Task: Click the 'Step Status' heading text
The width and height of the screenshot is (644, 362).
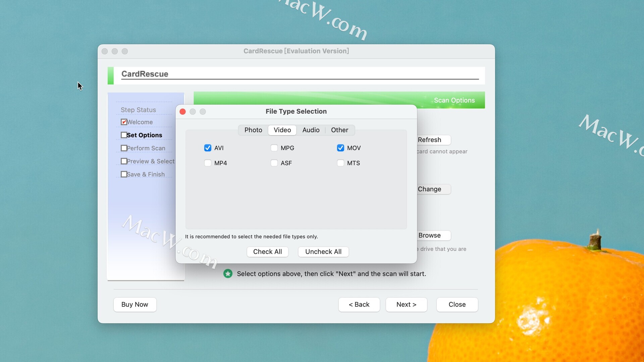Action: pyautogui.click(x=138, y=110)
